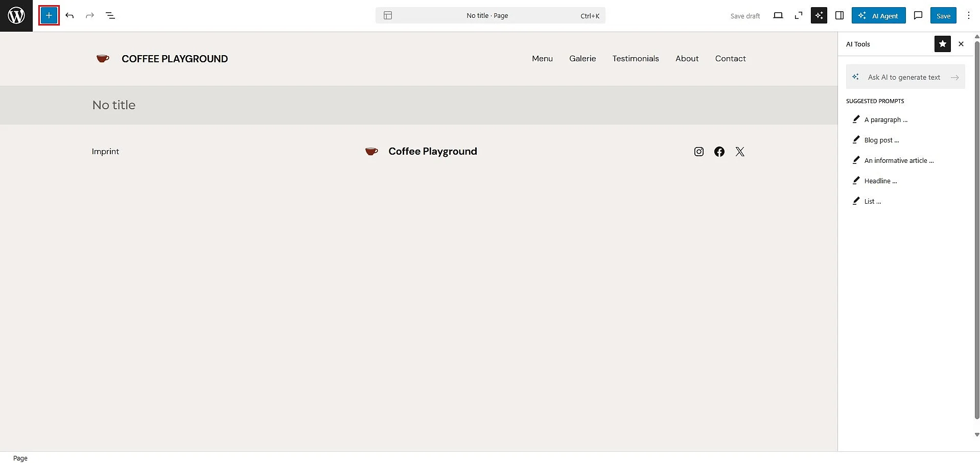Open the Galerie navigation item

click(582, 59)
